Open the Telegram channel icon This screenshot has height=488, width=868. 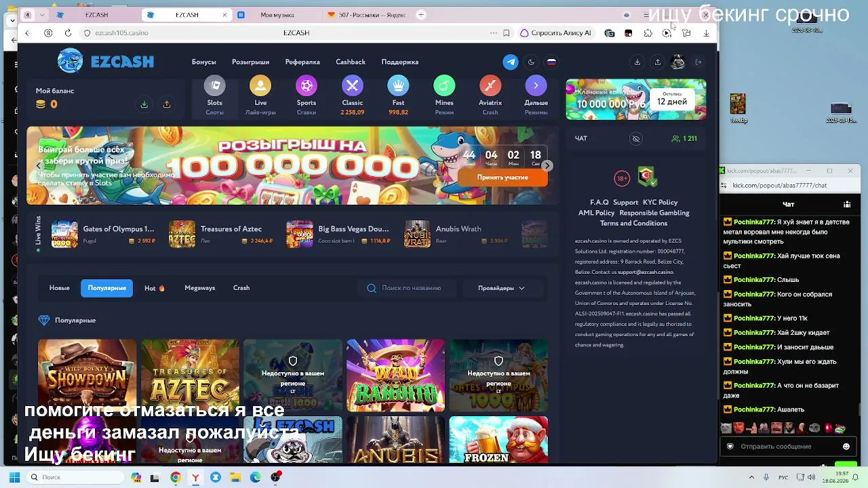[511, 62]
